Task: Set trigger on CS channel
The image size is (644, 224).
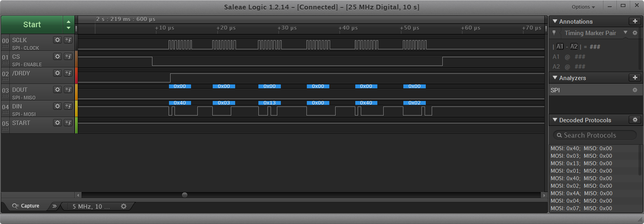Action: click(x=68, y=56)
